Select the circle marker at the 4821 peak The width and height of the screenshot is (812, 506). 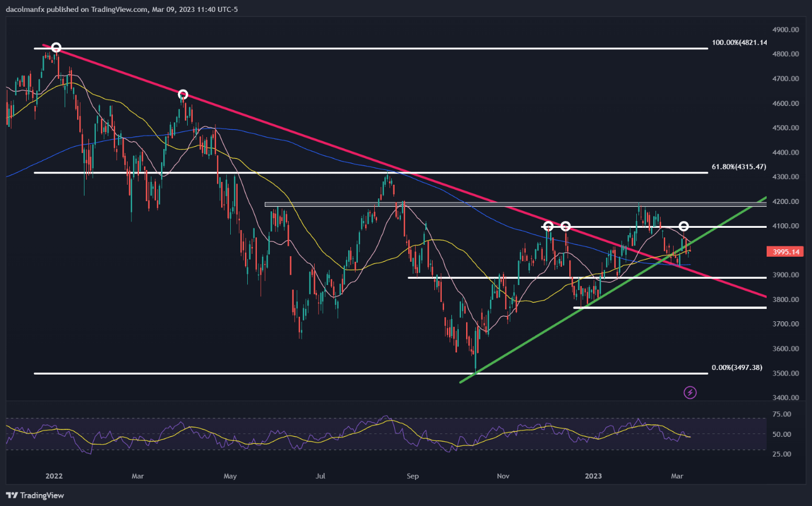[x=56, y=48]
